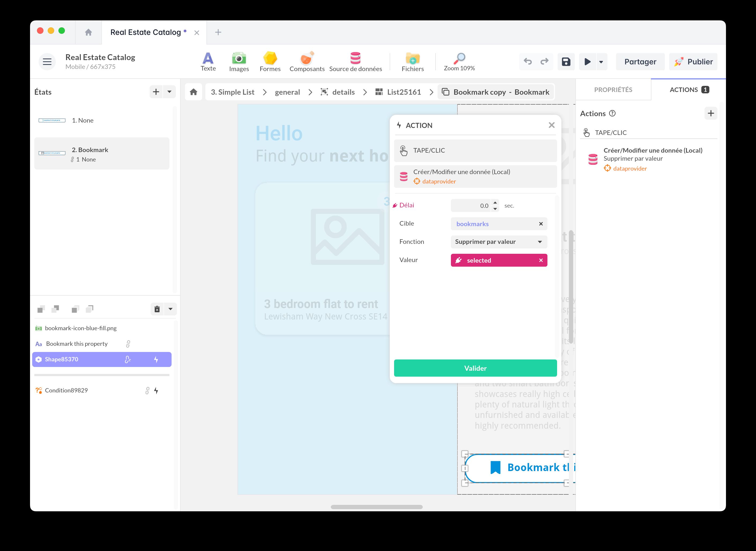Select Créer/Modifier une donnée in Actions panel

tap(648, 159)
